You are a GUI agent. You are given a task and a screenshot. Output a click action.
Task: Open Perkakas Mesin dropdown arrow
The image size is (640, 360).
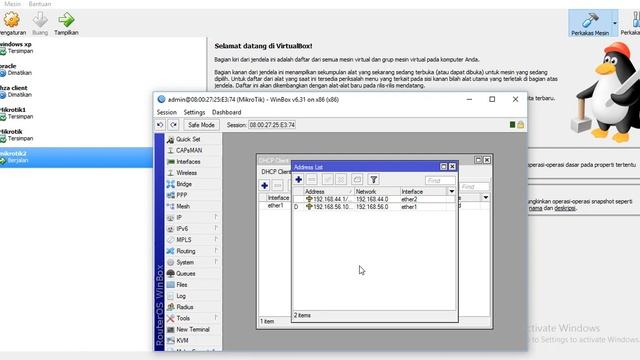[615, 23]
